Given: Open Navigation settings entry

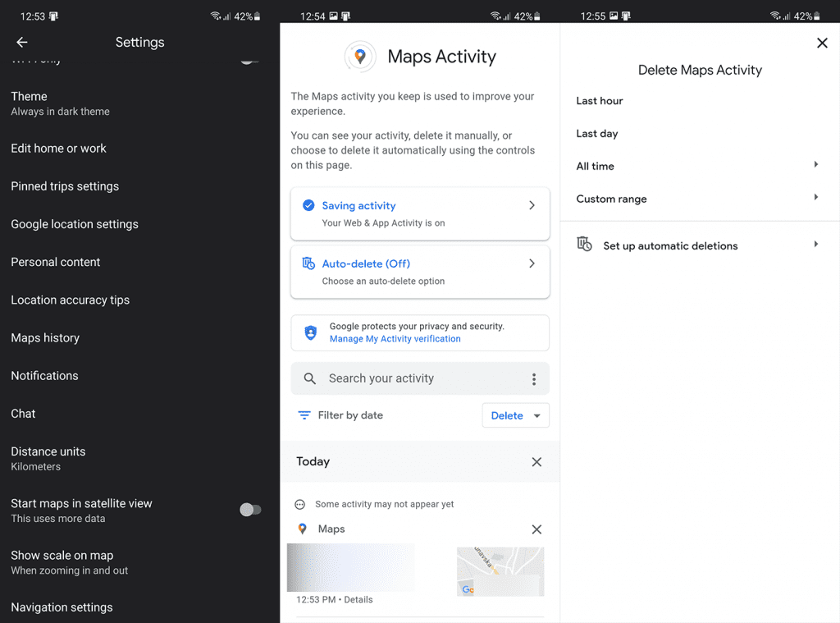Looking at the screenshot, I should [x=61, y=607].
